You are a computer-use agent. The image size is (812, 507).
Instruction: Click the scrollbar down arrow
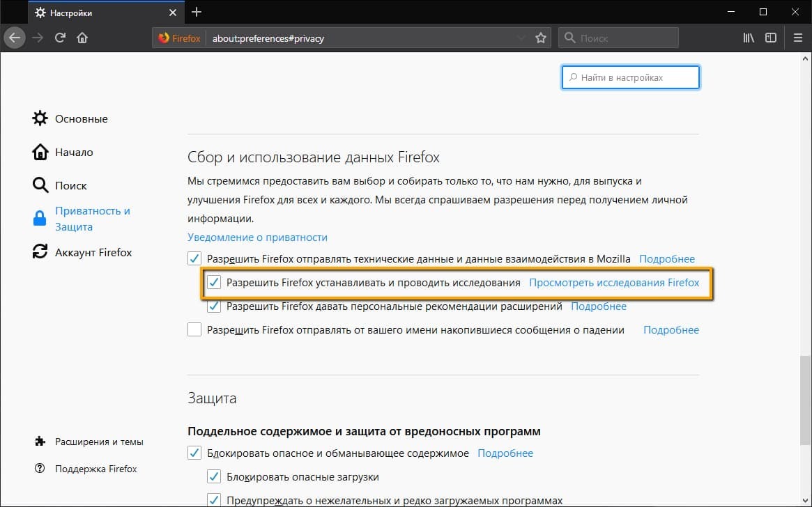805,499
